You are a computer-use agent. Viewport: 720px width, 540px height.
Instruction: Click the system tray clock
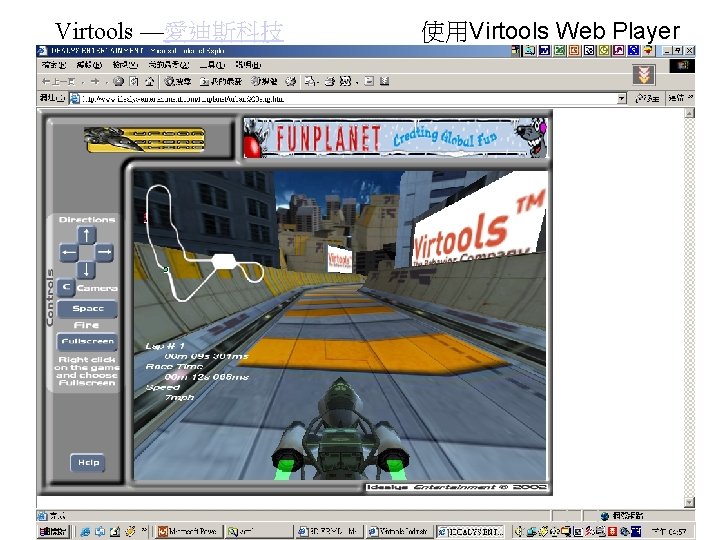tap(669, 532)
